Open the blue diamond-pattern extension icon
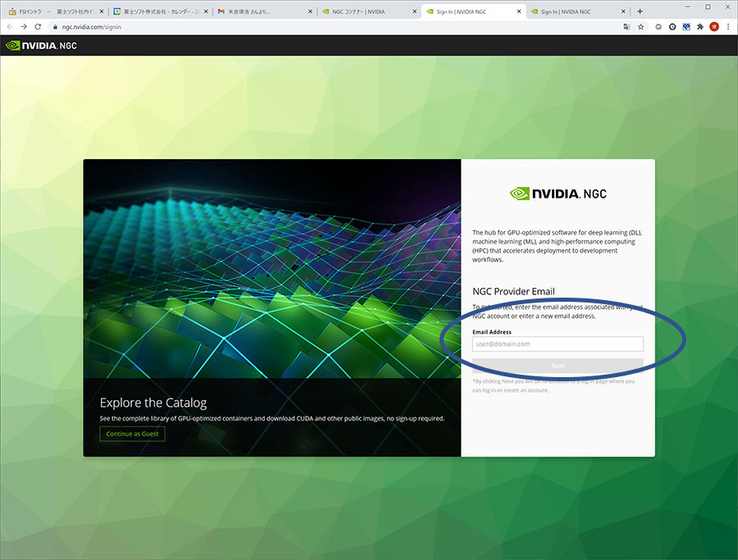 pos(686,27)
